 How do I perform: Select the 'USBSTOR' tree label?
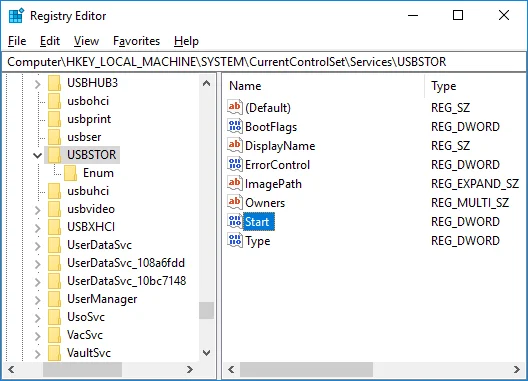[92, 155]
